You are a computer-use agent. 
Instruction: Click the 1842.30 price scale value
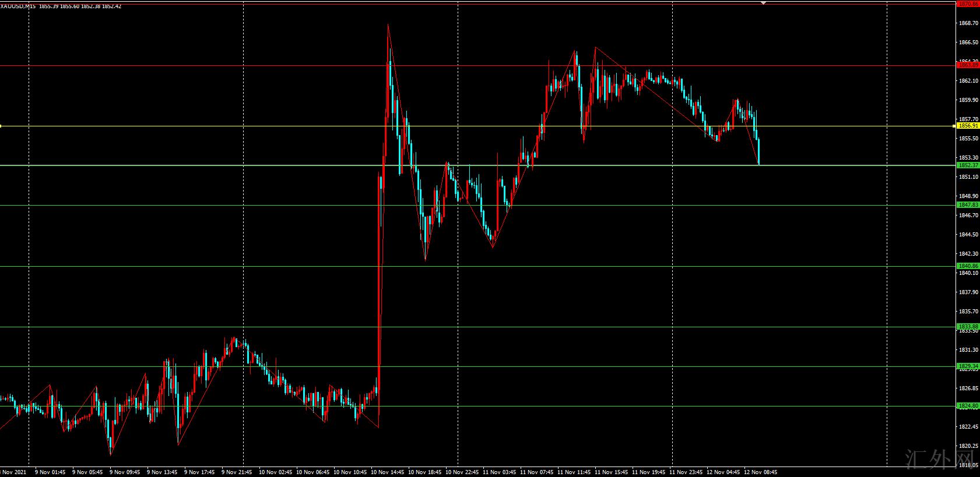click(968, 254)
